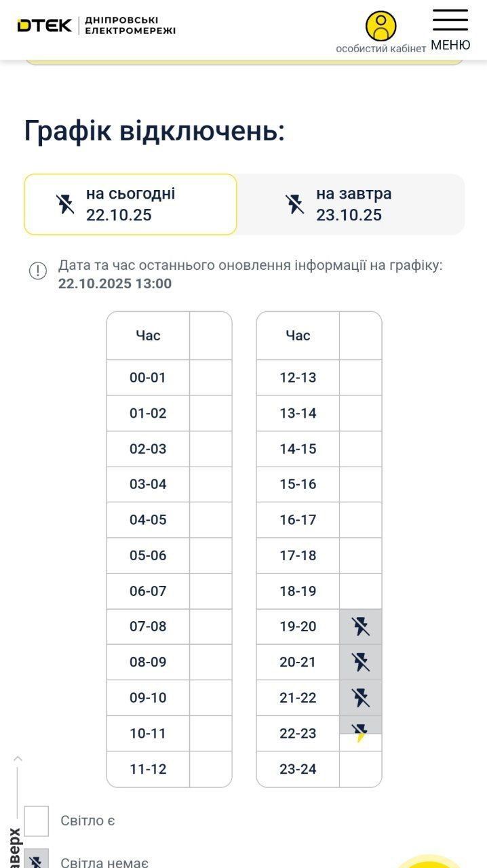Viewport: 487px width, 868px height.
Task: Click the yellow chat bubble at bottom right
Action: pos(429,861)
